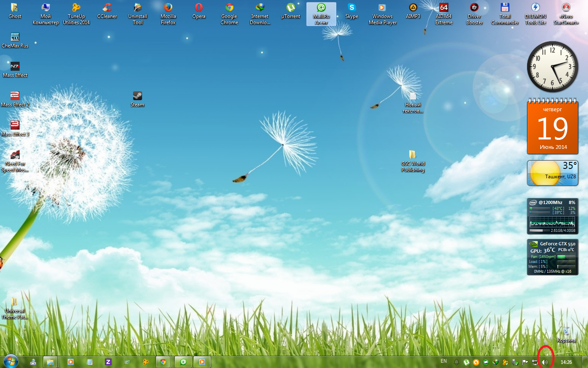Open the speaker volume tray icon
Image resolution: width=588 pixels, height=368 pixels.
point(545,362)
